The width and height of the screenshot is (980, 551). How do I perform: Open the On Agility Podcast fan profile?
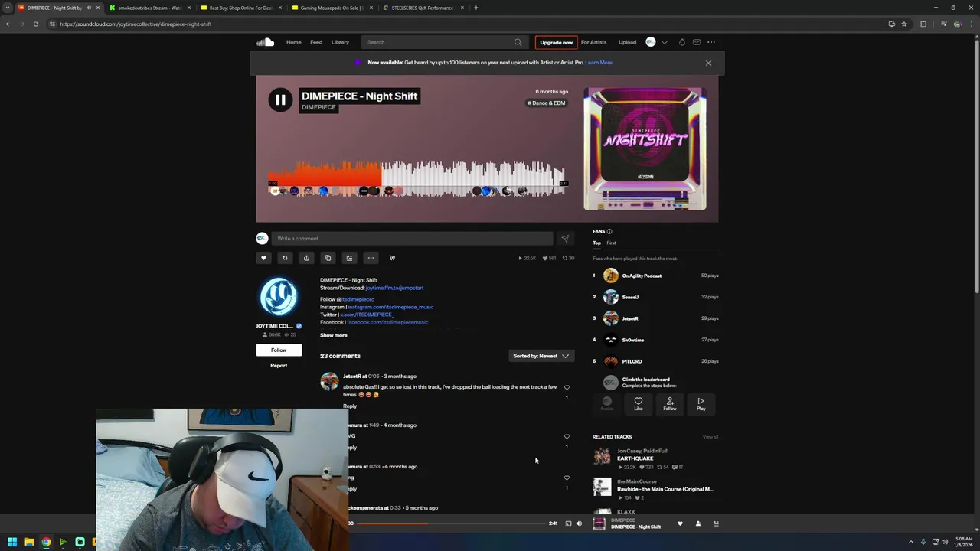pos(642,275)
